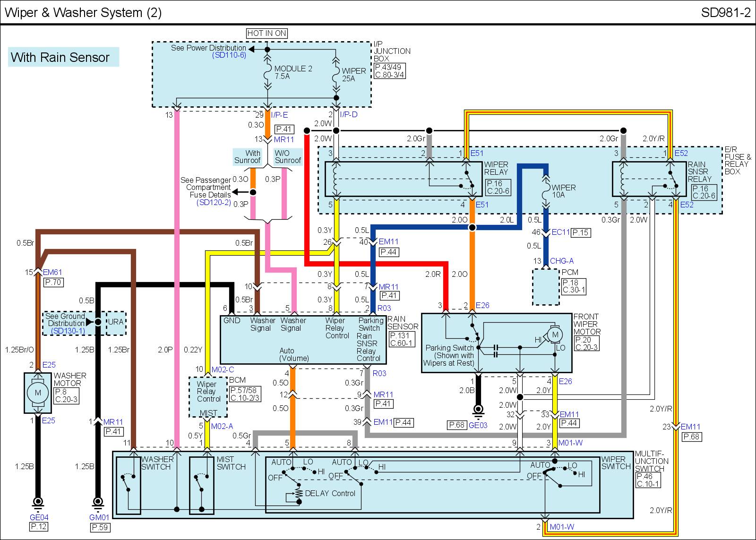Image resolution: width=756 pixels, height=540 pixels.
Task: Click the WASHER SWITCH label
Action: (157, 463)
